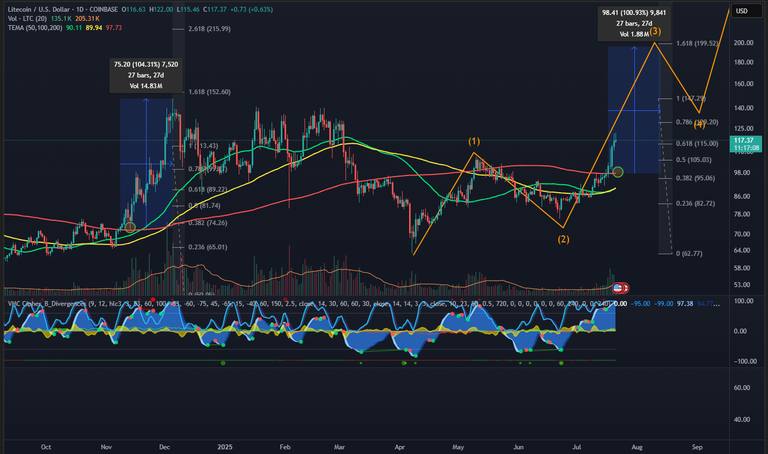Click the 0.618 (89.22) Fibonacci label
Image resolution: width=768 pixels, height=454 pixels.
[x=208, y=190]
